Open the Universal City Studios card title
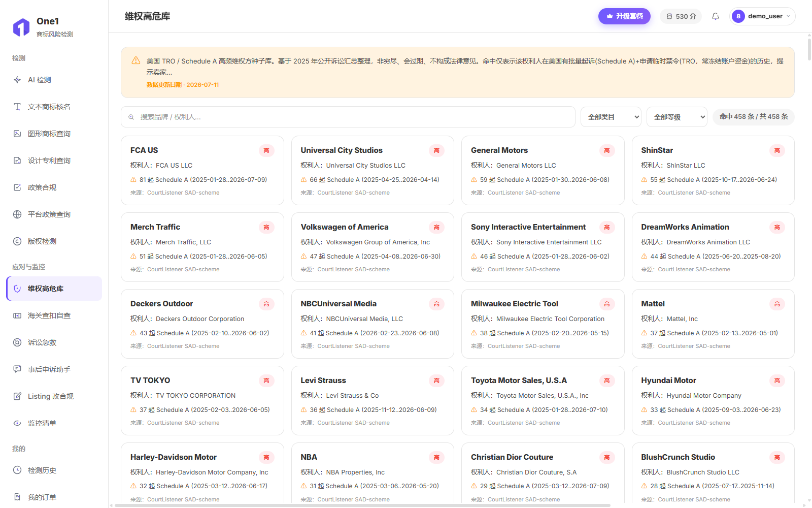Image resolution: width=812 pixels, height=508 pixels. [x=342, y=150]
